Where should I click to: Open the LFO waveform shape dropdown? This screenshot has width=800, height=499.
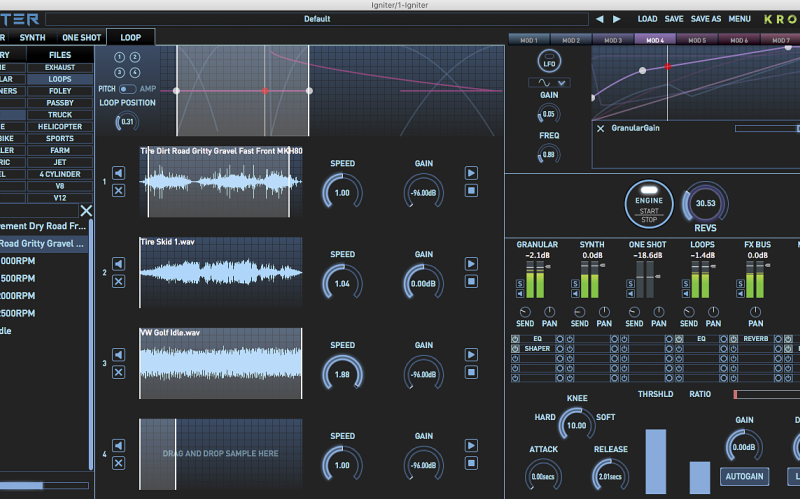pyautogui.click(x=549, y=83)
